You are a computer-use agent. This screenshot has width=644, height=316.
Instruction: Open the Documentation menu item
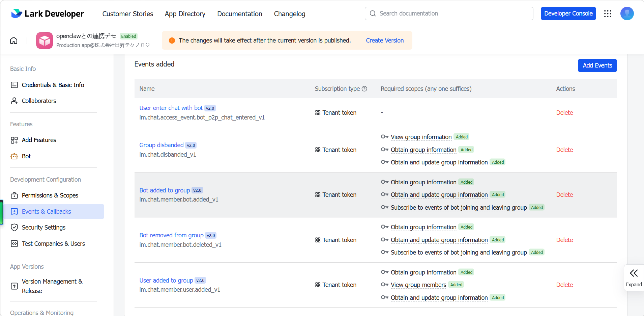pos(240,14)
